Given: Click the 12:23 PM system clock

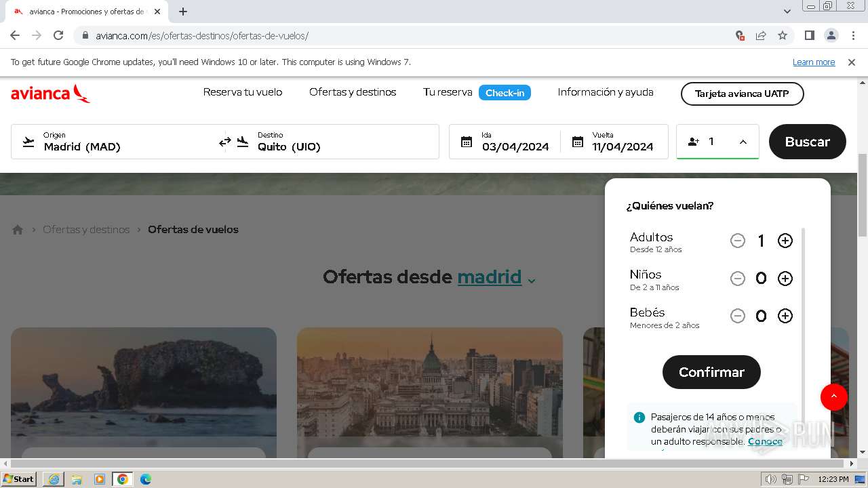Looking at the screenshot, I should pos(833,479).
